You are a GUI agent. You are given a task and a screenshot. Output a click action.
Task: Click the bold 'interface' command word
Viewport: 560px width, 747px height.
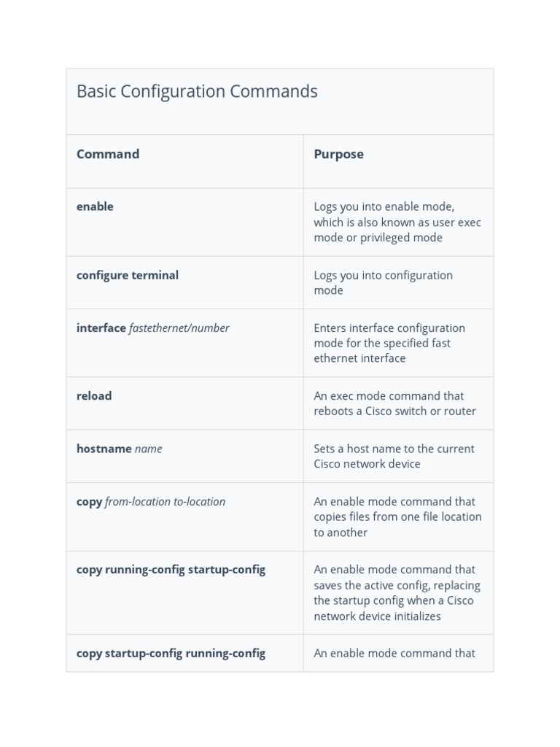coord(101,328)
